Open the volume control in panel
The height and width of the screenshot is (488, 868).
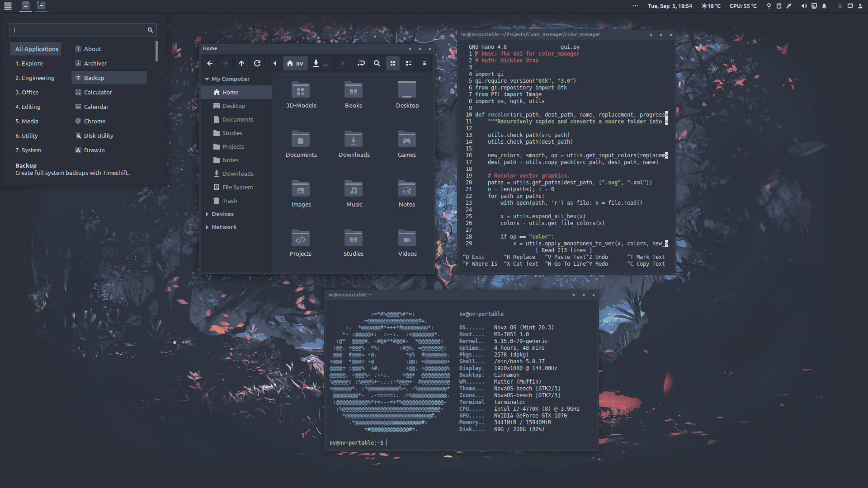(804, 6)
